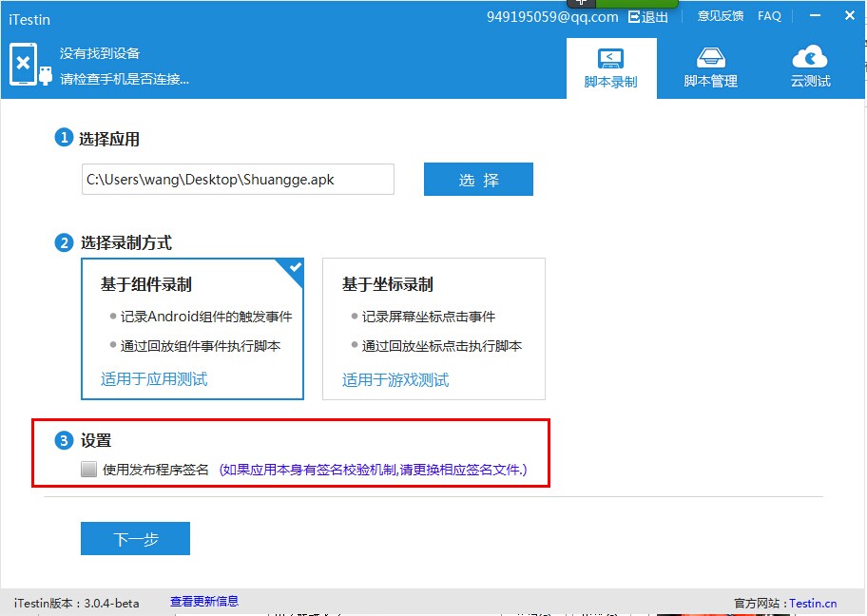Click 通过回放坐标点击执行脚本 bullet text
This screenshot has width=867, height=616.
point(442,346)
